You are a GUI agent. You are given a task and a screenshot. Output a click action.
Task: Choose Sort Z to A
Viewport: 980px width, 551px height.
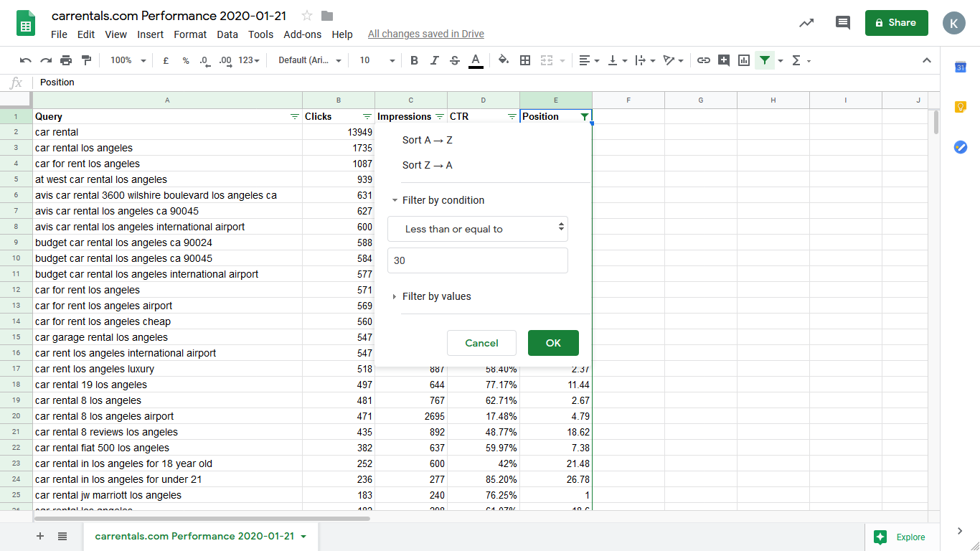click(428, 165)
